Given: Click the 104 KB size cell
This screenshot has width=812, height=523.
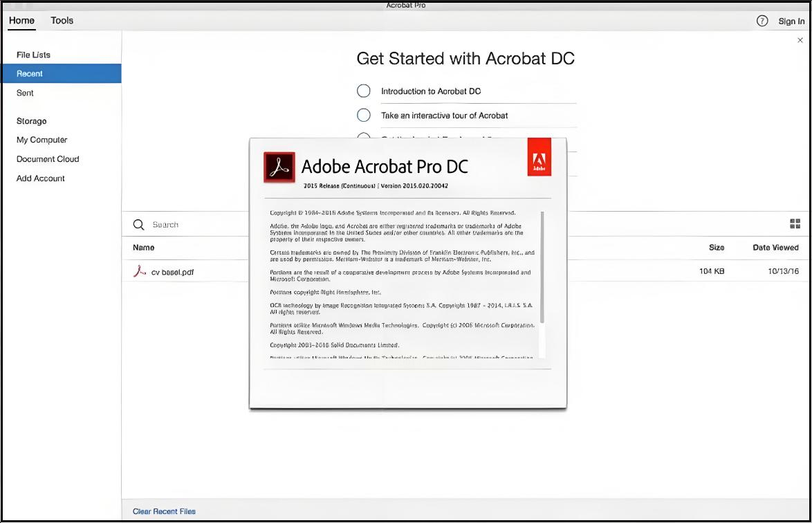Looking at the screenshot, I should coord(712,271).
